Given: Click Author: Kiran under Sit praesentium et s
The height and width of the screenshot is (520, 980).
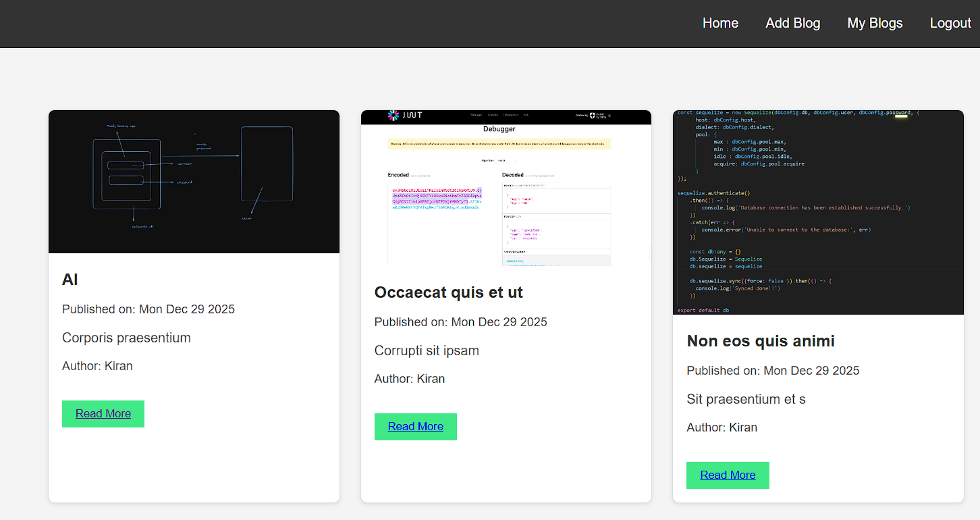Looking at the screenshot, I should click(x=722, y=427).
